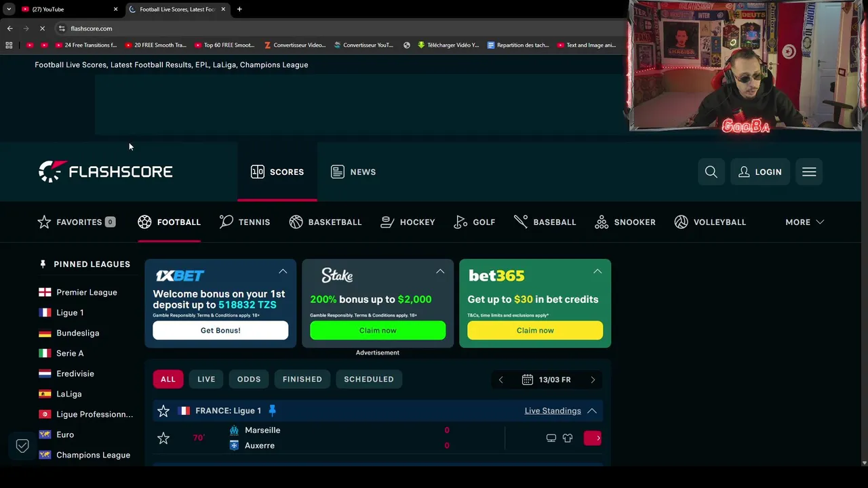Image resolution: width=868 pixels, height=488 pixels.
Task: Reload the page using browser stop/reload button
Action: [x=42, y=28]
